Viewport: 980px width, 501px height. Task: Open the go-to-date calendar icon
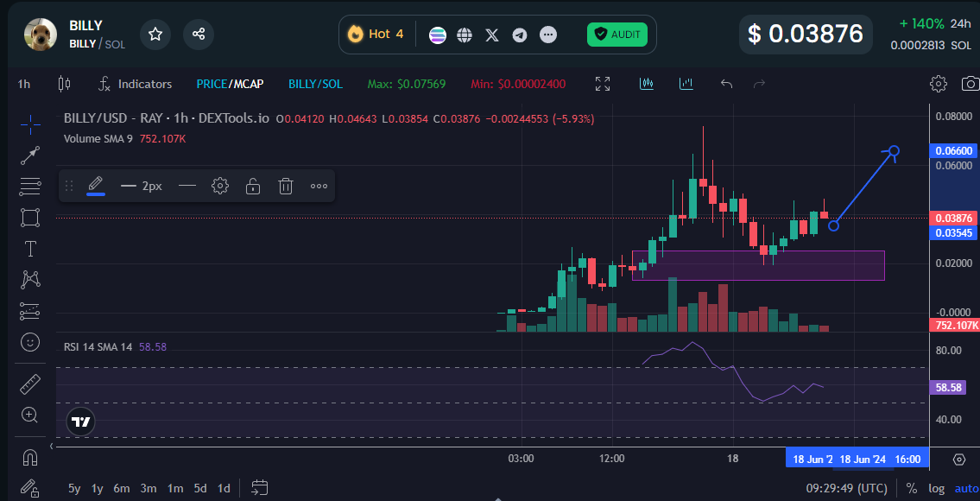point(259,488)
